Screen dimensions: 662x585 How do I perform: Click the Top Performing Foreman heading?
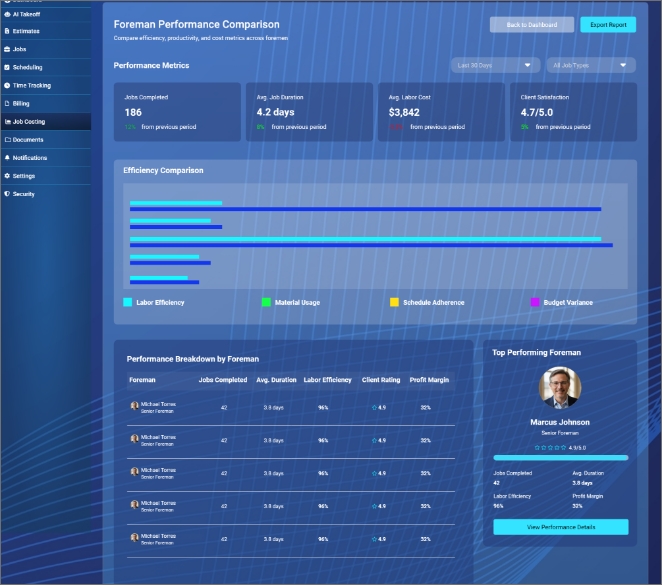(x=536, y=352)
